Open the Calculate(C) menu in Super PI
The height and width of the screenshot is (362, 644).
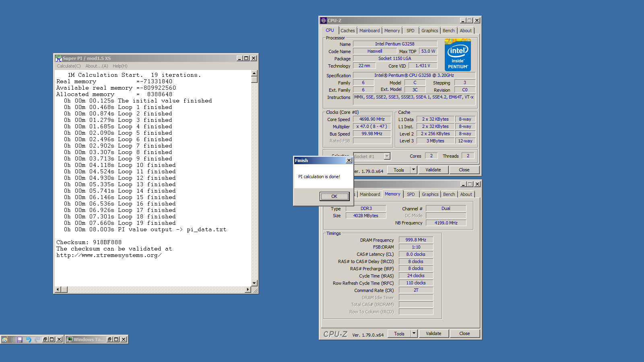69,66
